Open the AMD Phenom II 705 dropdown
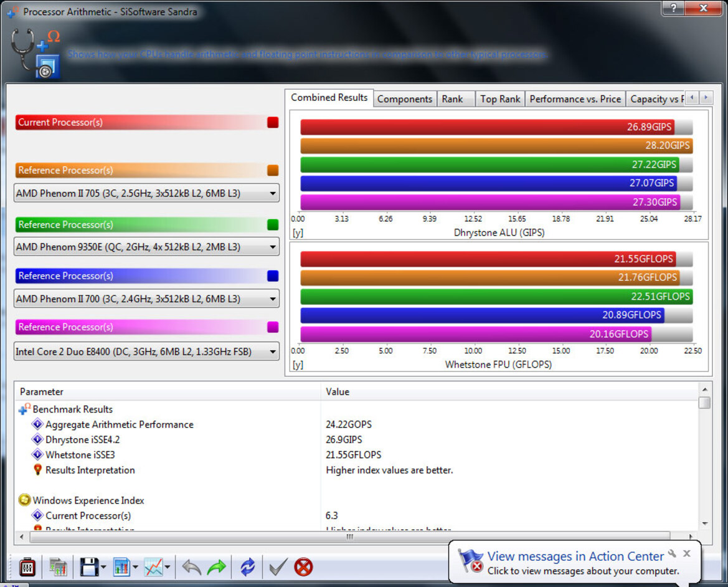The image size is (728, 587). point(146,193)
